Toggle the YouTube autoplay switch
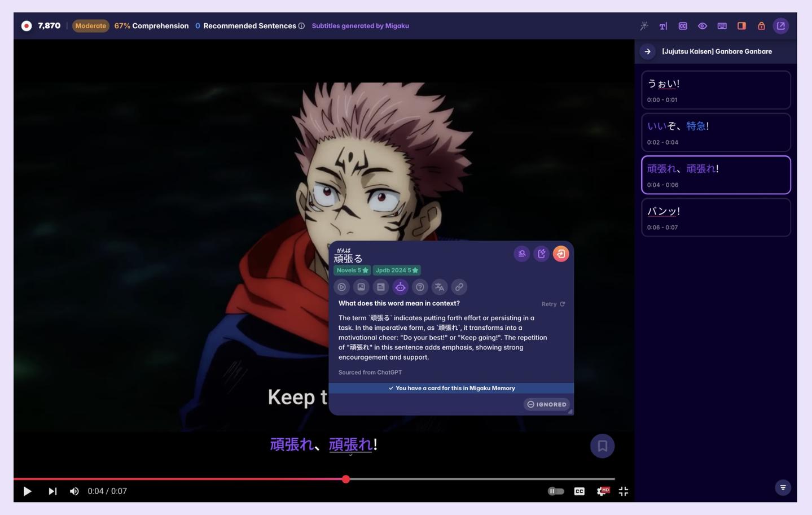Image resolution: width=812 pixels, height=515 pixels. coord(555,491)
